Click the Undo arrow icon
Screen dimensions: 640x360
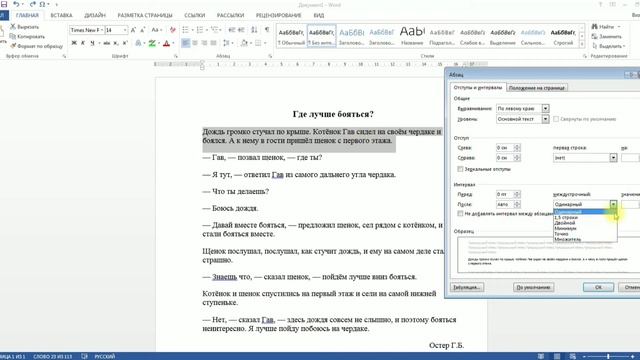click(x=16, y=4)
